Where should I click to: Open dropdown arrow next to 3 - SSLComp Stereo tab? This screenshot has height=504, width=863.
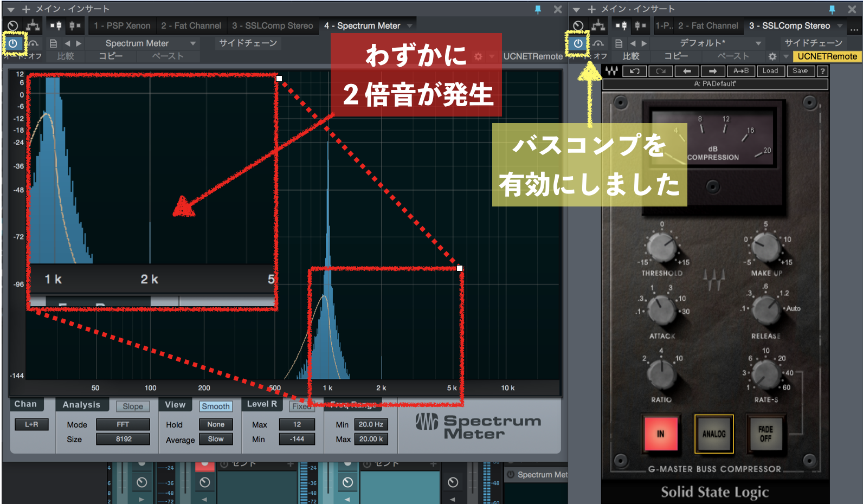[x=840, y=25]
